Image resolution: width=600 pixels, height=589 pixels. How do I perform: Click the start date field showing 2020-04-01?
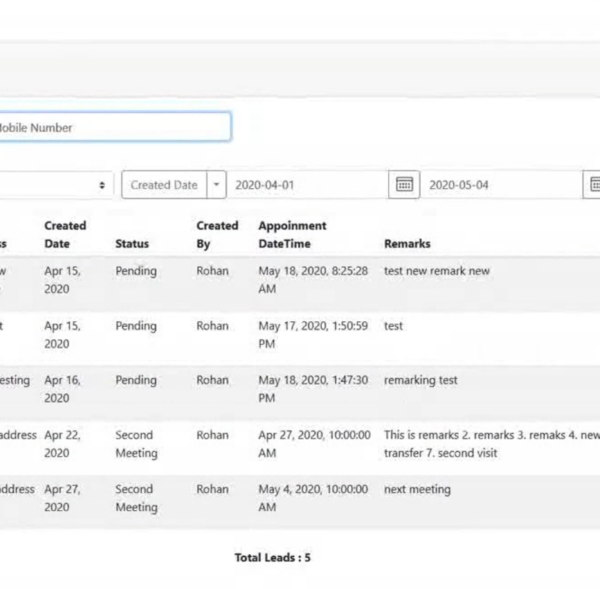307,185
